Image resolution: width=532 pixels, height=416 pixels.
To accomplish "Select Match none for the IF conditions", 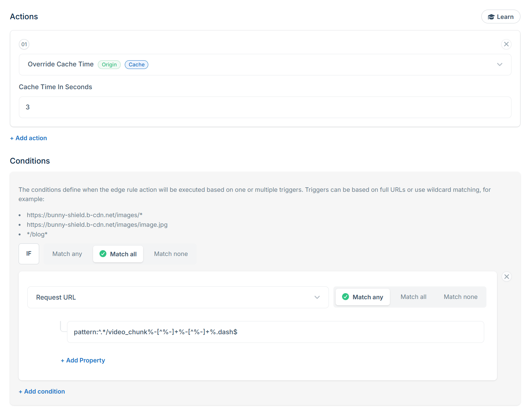I will 171,254.
